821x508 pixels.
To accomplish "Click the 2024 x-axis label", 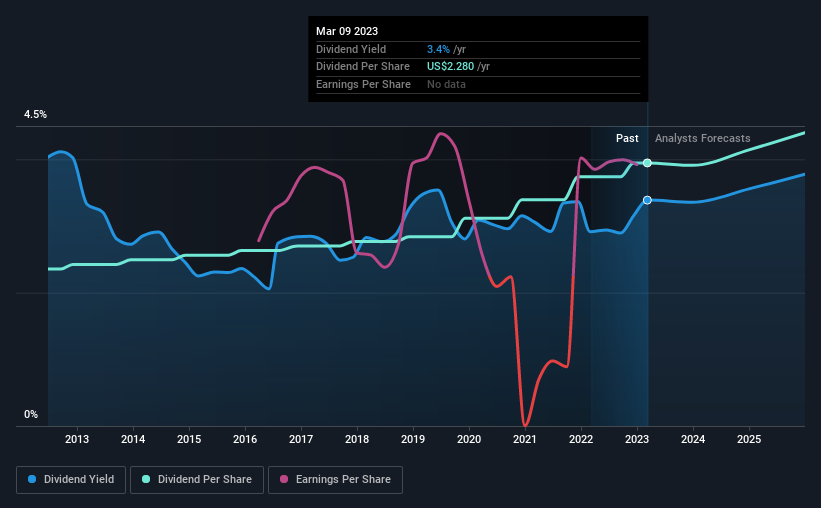I will point(693,439).
